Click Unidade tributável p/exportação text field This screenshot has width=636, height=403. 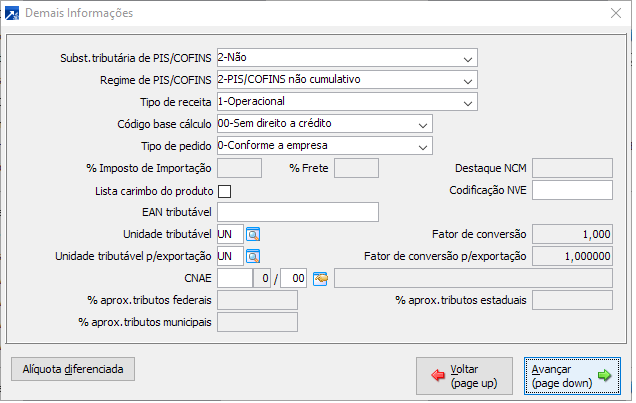click(230, 256)
